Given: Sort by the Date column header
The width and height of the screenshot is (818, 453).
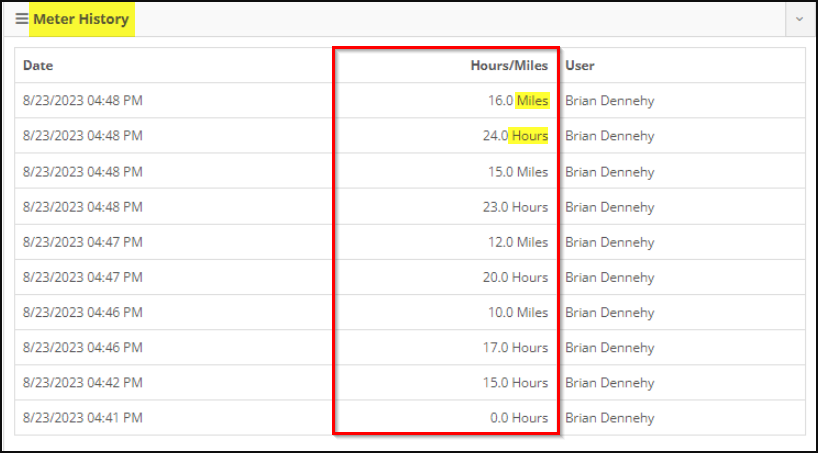Looking at the screenshot, I should click(38, 66).
